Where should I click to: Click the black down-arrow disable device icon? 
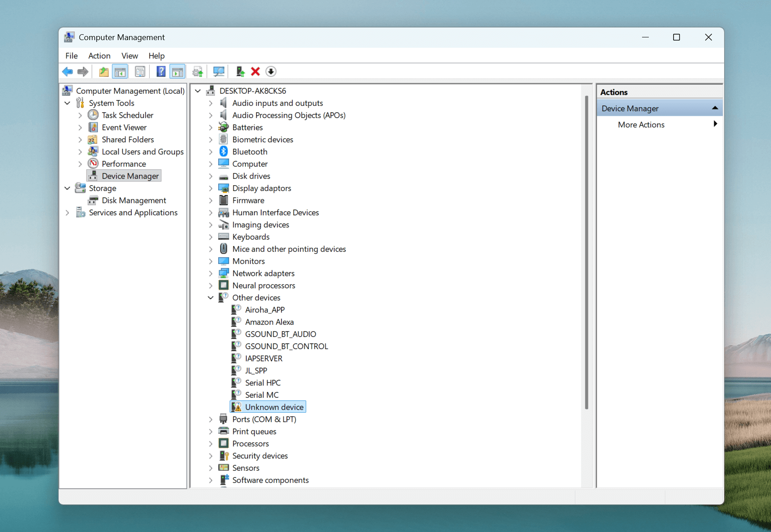pyautogui.click(x=271, y=72)
